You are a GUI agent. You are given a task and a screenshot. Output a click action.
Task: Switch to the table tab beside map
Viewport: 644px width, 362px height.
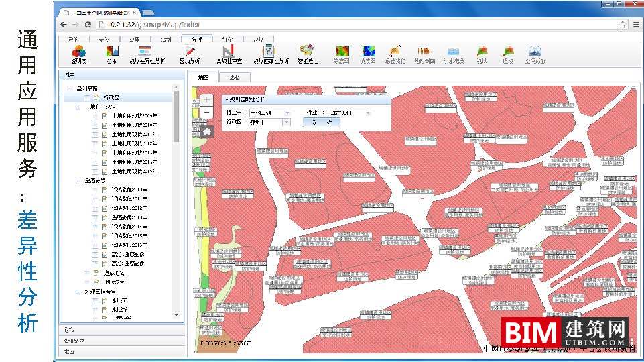[235, 78]
